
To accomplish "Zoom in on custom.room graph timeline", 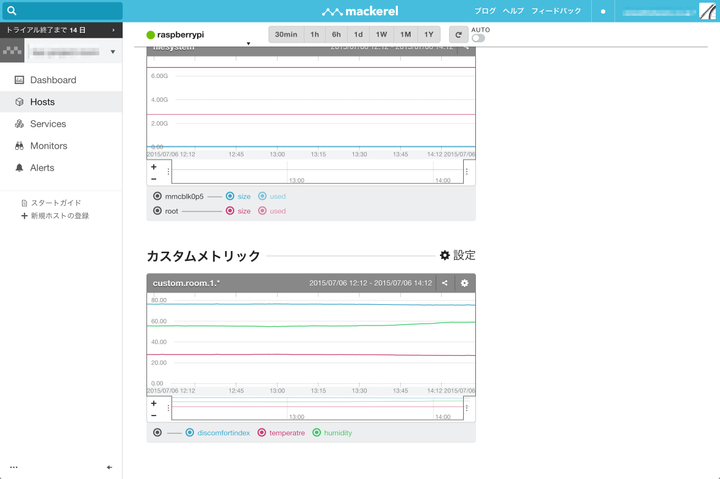I will [154, 403].
